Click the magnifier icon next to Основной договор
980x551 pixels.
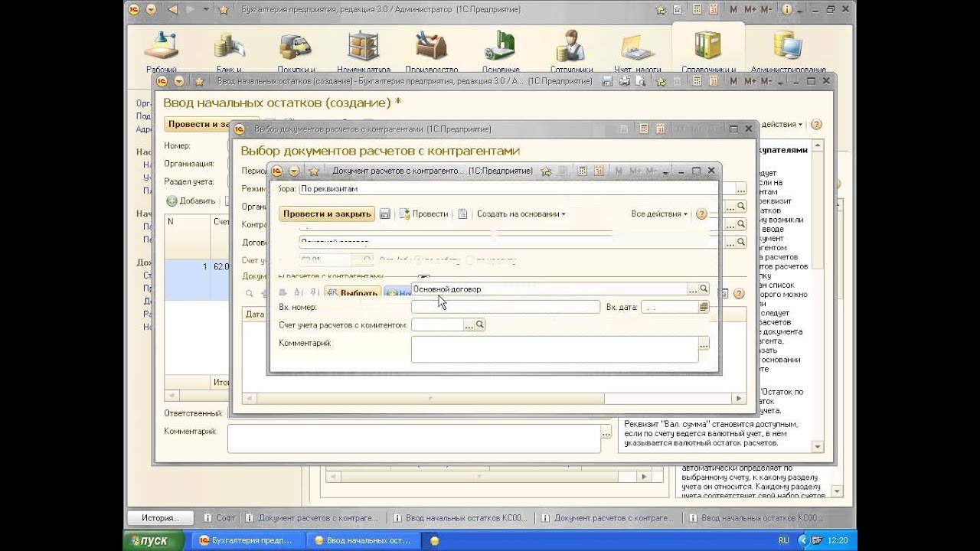[x=704, y=289]
